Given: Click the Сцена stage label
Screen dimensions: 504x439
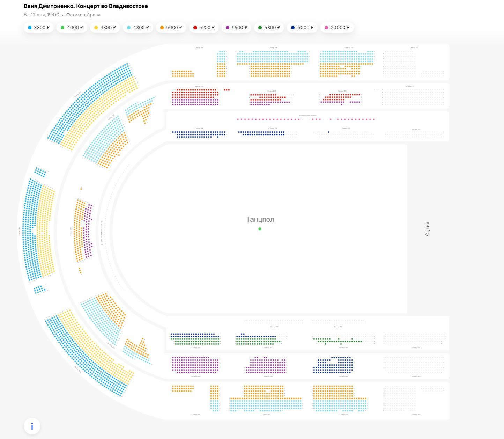Looking at the screenshot, I should click(427, 229).
